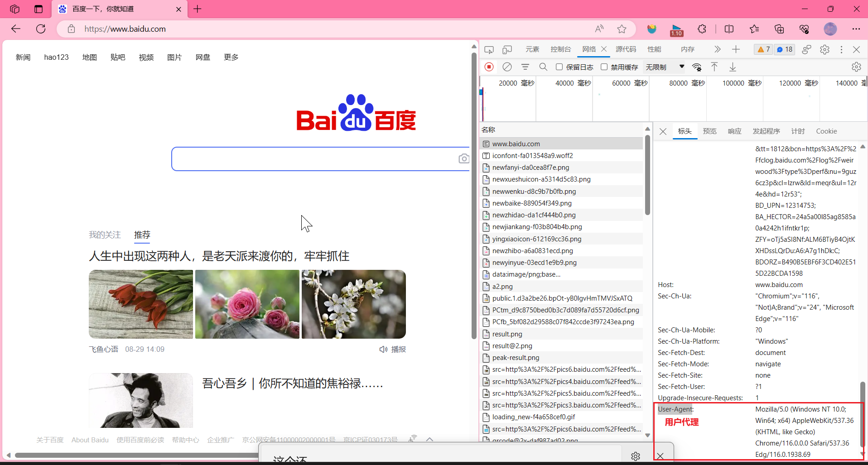Open browser extensions puzzle icon
The image size is (868, 465).
[x=702, y=29]
